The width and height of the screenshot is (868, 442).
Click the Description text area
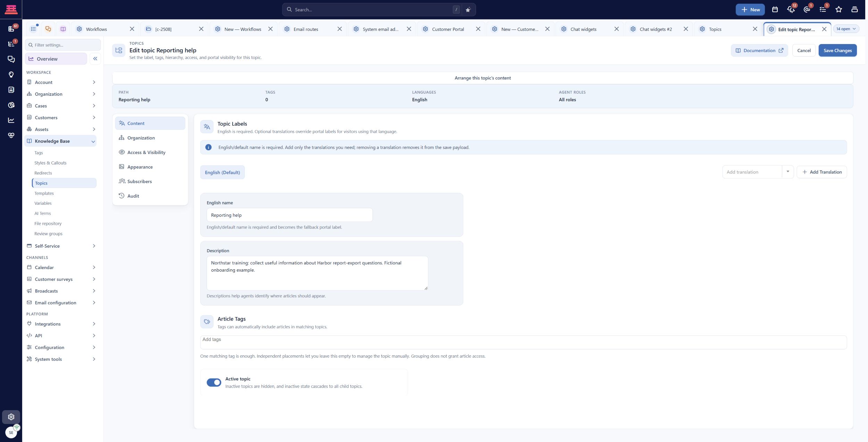coord(317,273)
